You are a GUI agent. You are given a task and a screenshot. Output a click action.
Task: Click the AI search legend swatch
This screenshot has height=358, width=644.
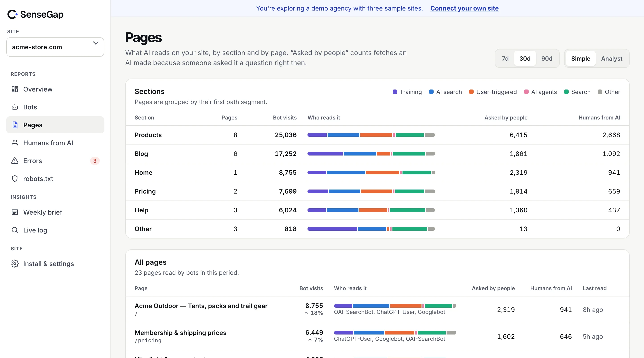431,92
